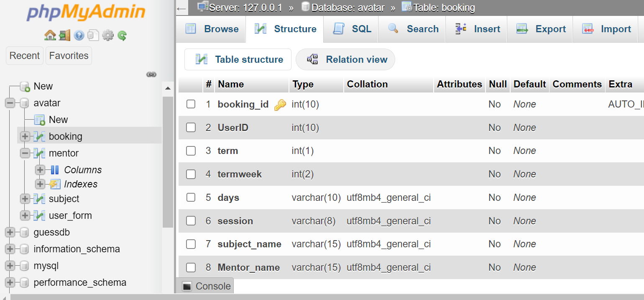Screen dimensions: 644x300
Task: Expand the Columns node under mentor
Action: tap(40, 170)
